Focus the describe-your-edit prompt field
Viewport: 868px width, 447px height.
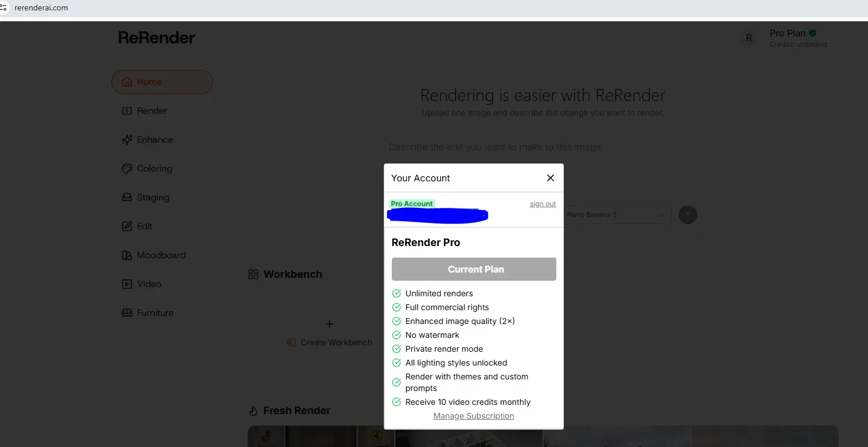pyautogui.click(x=496, y=147)
